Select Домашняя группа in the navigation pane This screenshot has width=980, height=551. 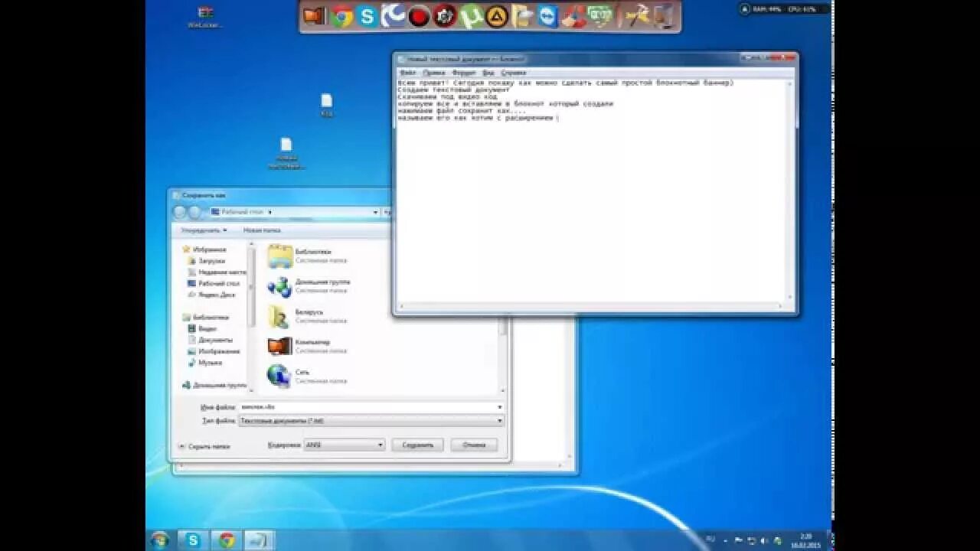(214, 385)
